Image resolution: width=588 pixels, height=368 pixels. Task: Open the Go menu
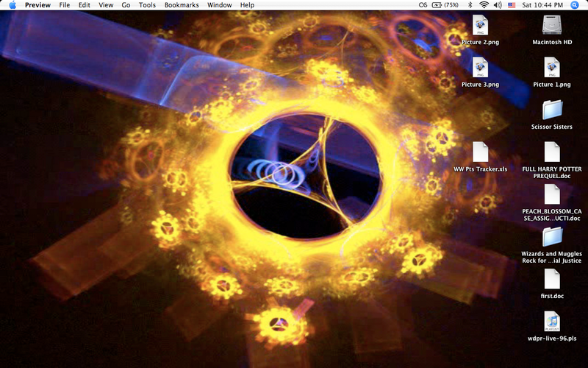(126, 5)
